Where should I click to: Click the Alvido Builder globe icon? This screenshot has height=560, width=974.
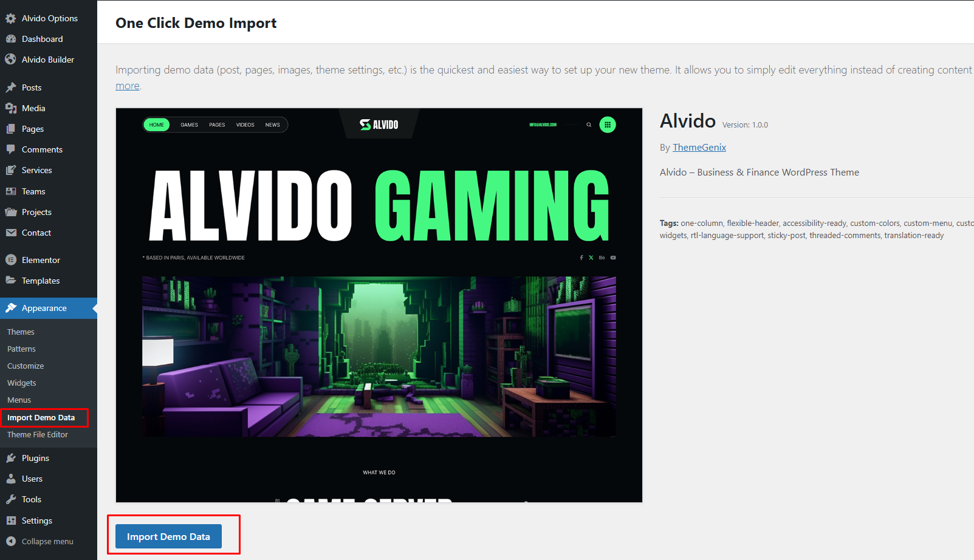tap(11, 60)
